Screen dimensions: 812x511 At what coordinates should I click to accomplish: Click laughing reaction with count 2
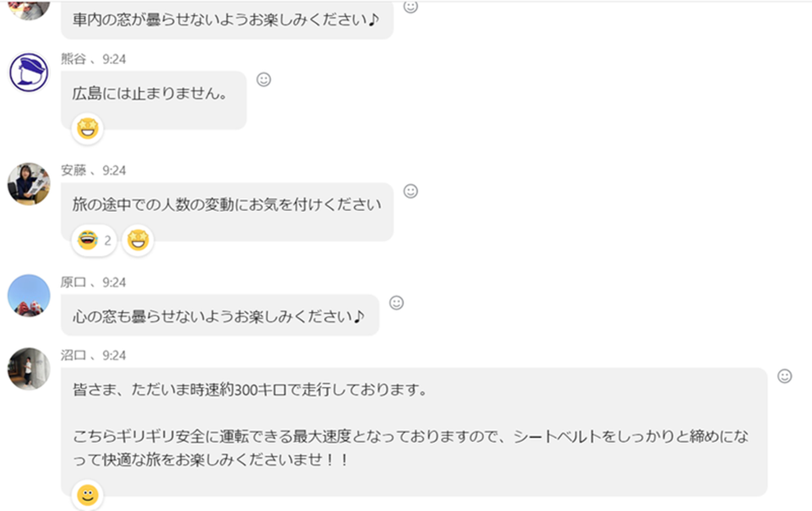[x=94, y=241]
